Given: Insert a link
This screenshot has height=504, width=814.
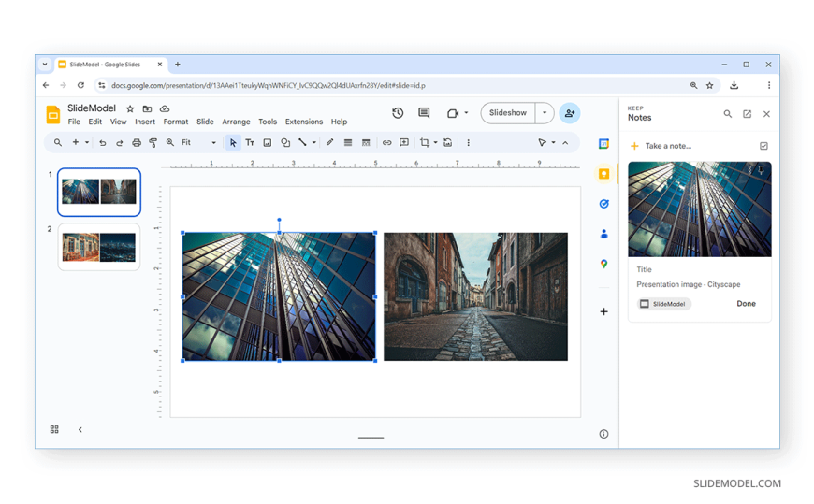Looking at the screenshot, I should [x=386, y=143].
